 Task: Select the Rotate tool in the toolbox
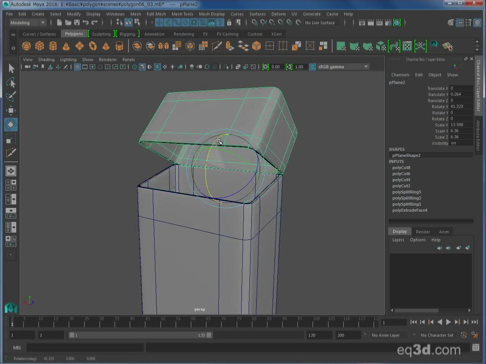pos(11,124)
